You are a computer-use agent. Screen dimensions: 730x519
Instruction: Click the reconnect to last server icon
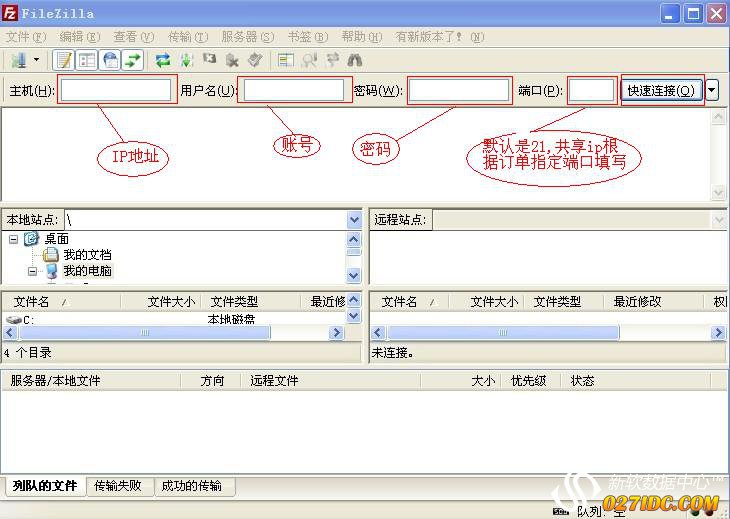(255, 60)
